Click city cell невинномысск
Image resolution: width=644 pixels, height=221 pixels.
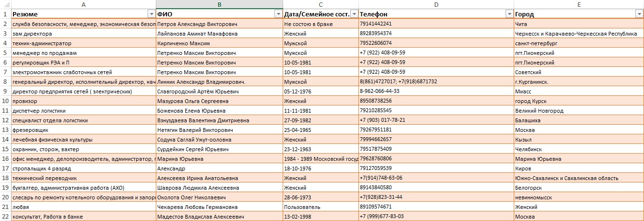pyautogui.click(x=579, y=197)
